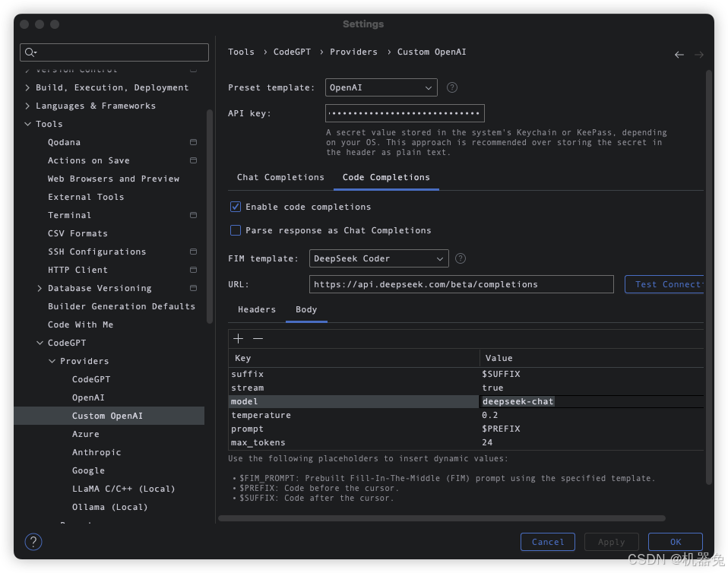The height and width of the screenshot is (573, 728).
Task: Open the Preset template dropdown
Action: pyautogui.click(x=381, y=87)
